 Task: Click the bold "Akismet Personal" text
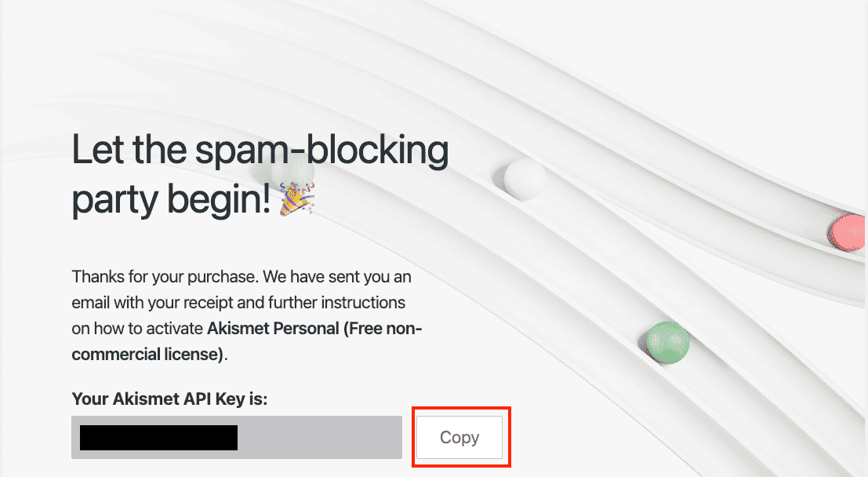(272, 328)
